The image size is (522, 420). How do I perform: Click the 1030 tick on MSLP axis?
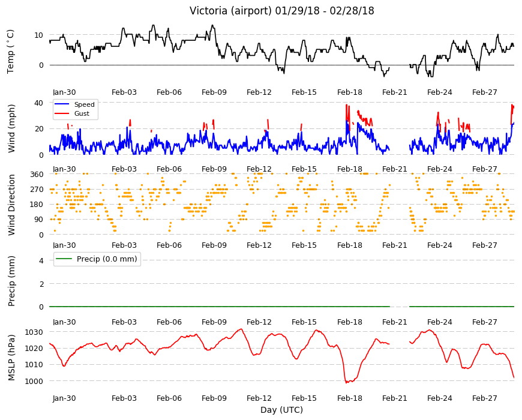click(x=34, y=332)
